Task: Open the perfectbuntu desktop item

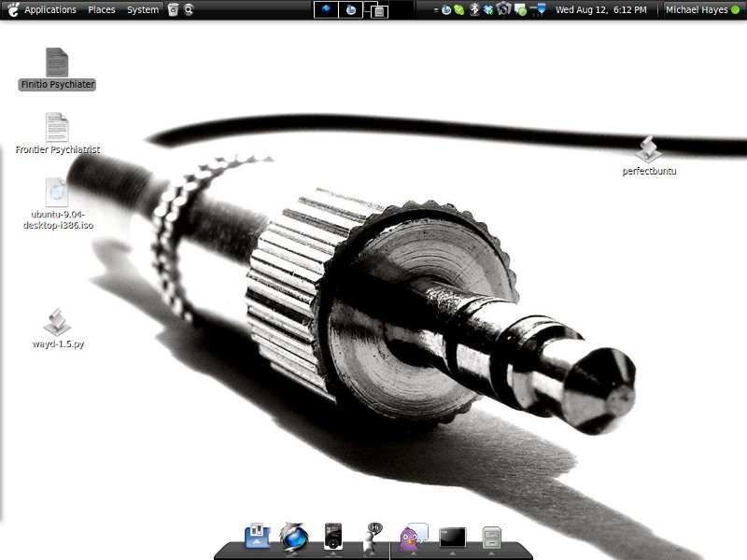Action: click(648, 149)
